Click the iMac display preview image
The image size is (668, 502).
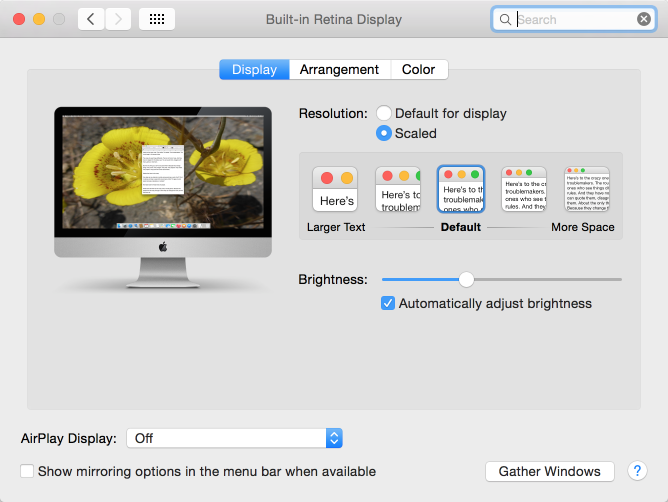(x=163, y=198)
